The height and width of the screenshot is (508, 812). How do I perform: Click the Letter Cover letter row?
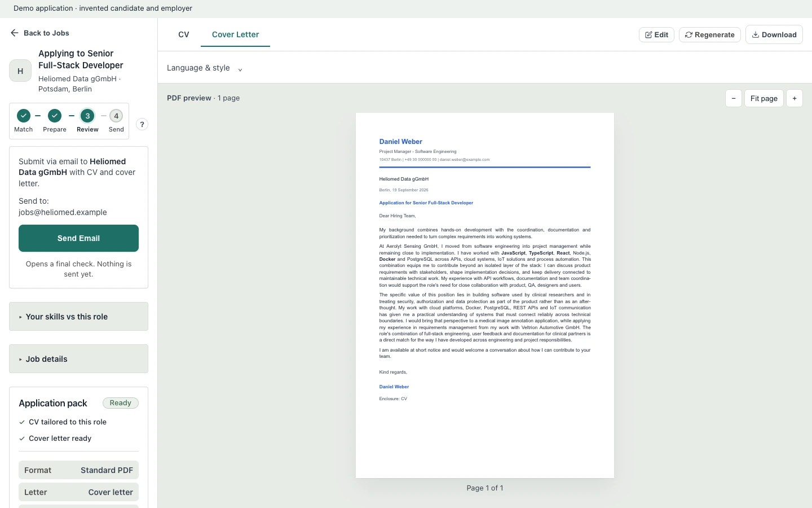[78, 492]
